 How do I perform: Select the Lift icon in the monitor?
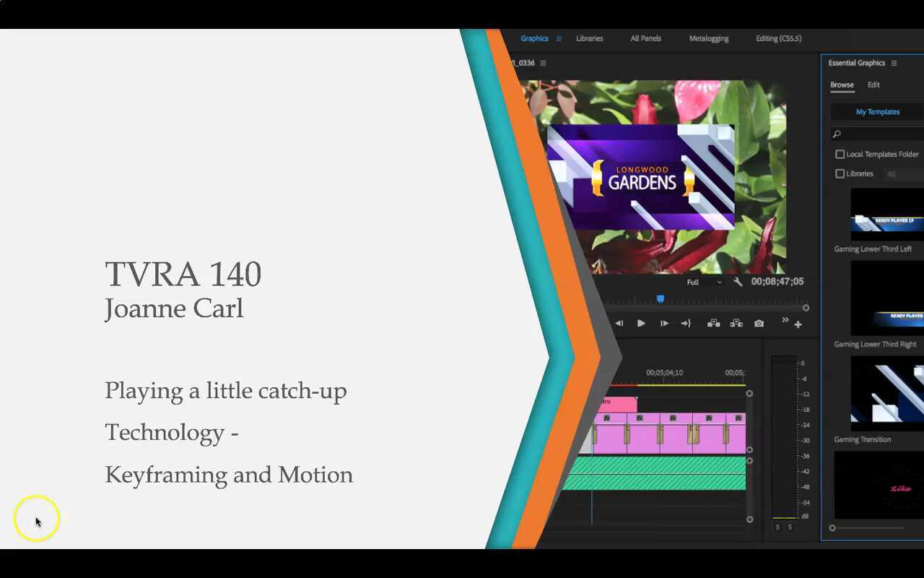713,324
